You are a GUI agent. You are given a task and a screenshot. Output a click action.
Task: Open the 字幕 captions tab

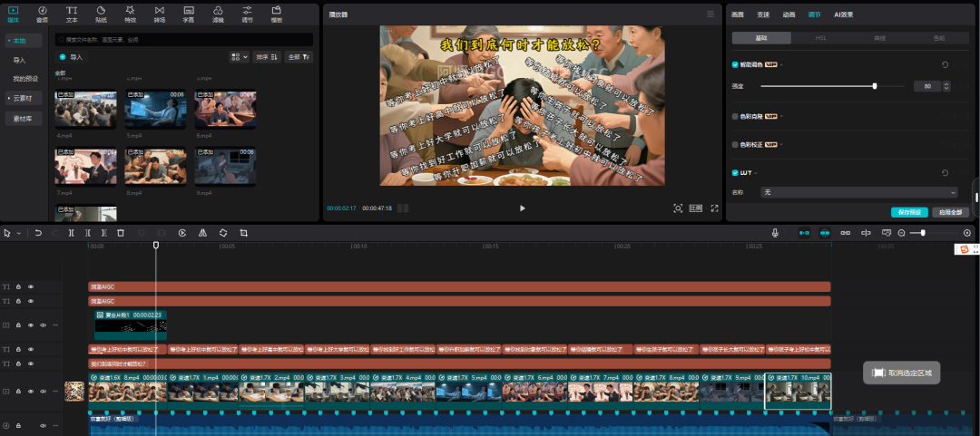(x=188, y=14)
